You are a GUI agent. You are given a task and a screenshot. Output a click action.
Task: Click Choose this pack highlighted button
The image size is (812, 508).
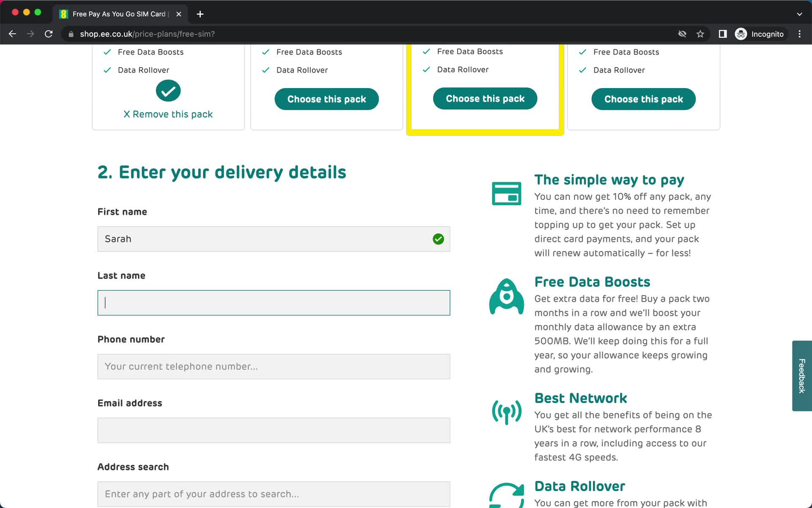485,98
